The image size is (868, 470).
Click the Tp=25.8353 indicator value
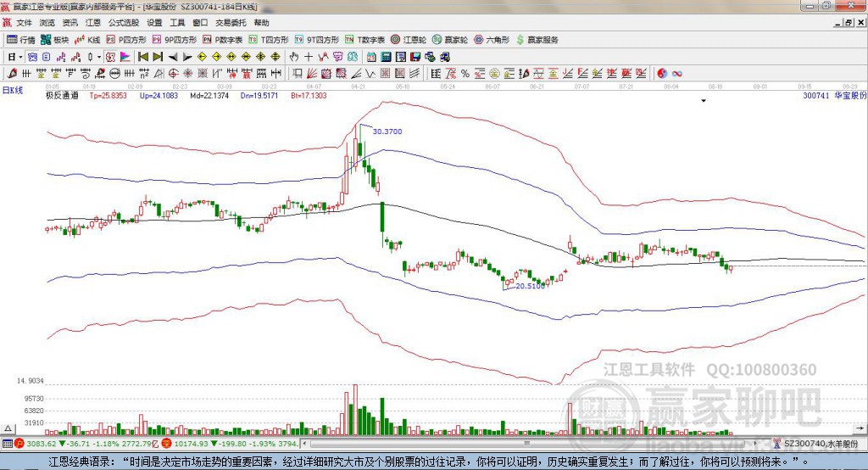(108, 95)
